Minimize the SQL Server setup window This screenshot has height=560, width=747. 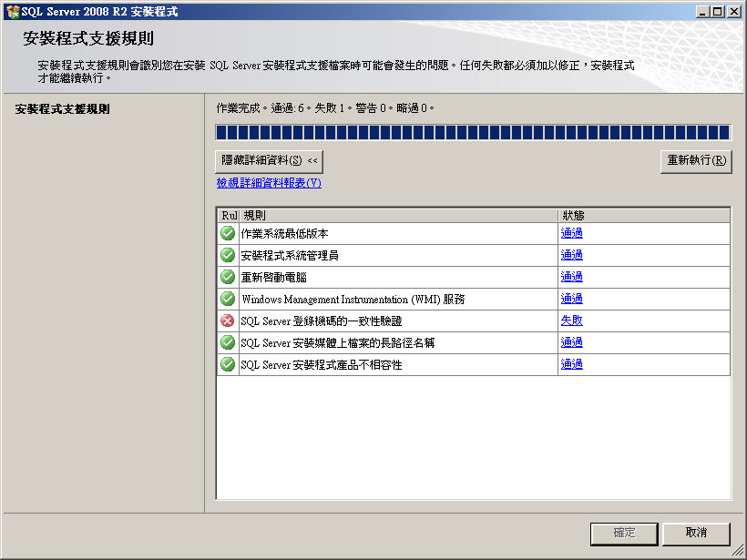(701, 12)
